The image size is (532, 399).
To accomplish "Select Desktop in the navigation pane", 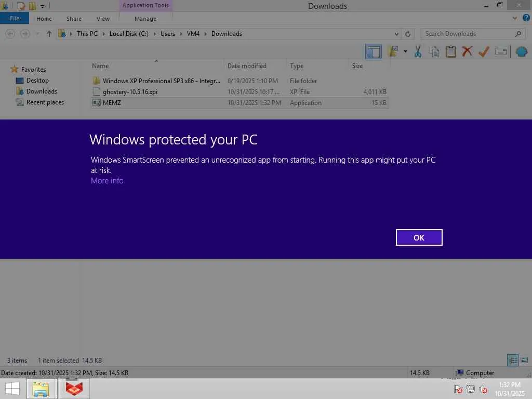I will (37, 81).
